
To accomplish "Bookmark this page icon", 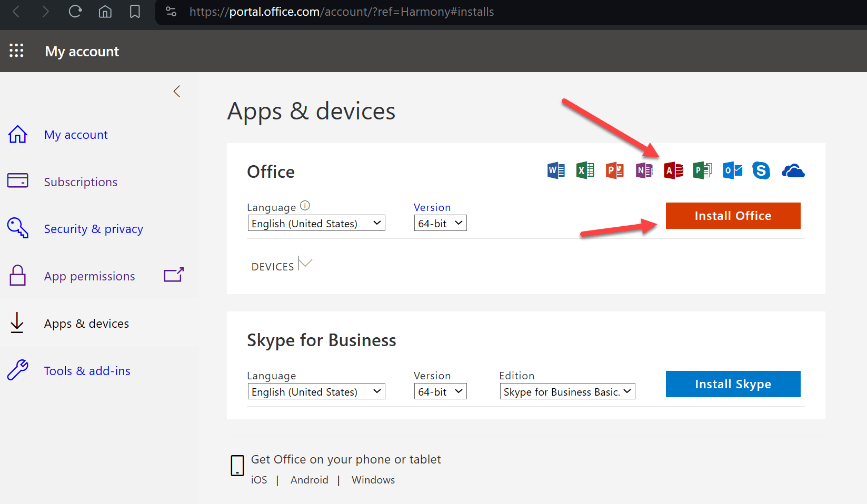I will [135, 12].
